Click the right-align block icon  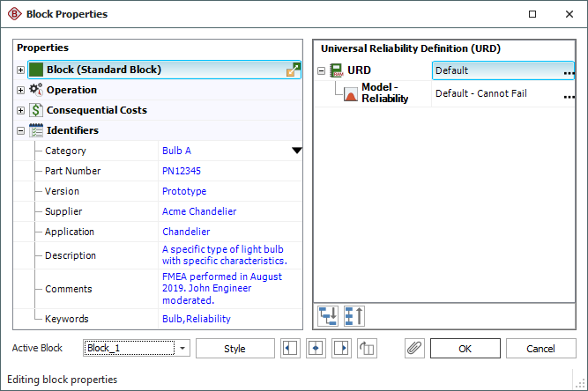point(341,348)
